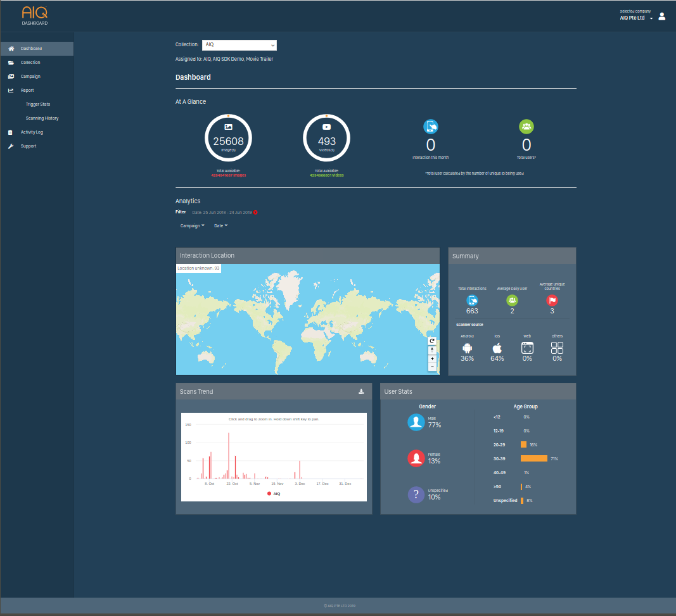Click the user profile icon at top right
Image resolution: width=676 pixels, height=616 pixels.
661,16
